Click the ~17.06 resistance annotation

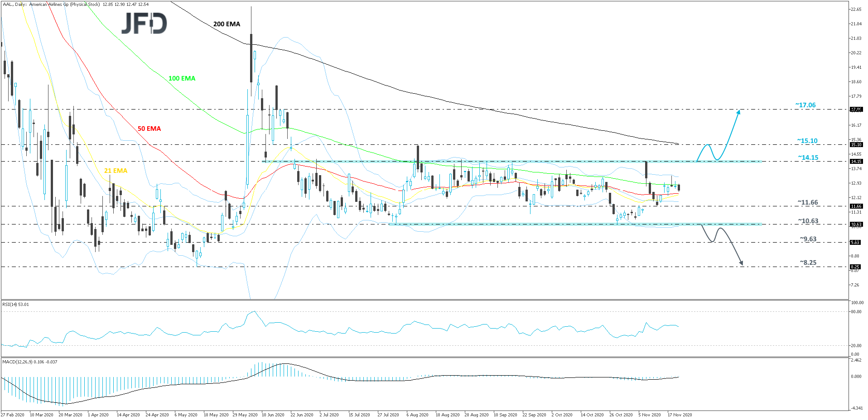tap(805, 105)
